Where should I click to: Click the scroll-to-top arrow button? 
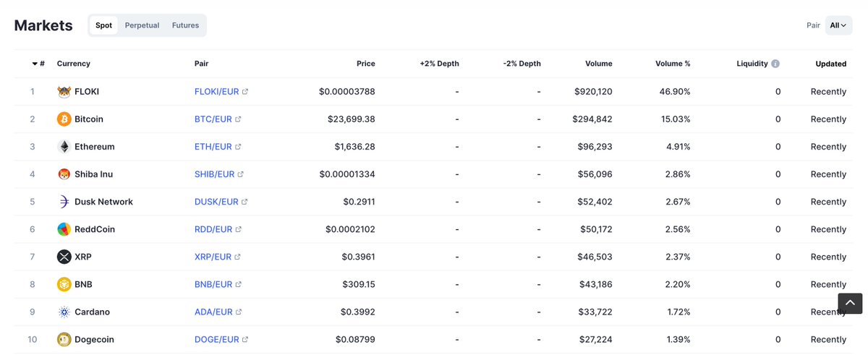850,304
